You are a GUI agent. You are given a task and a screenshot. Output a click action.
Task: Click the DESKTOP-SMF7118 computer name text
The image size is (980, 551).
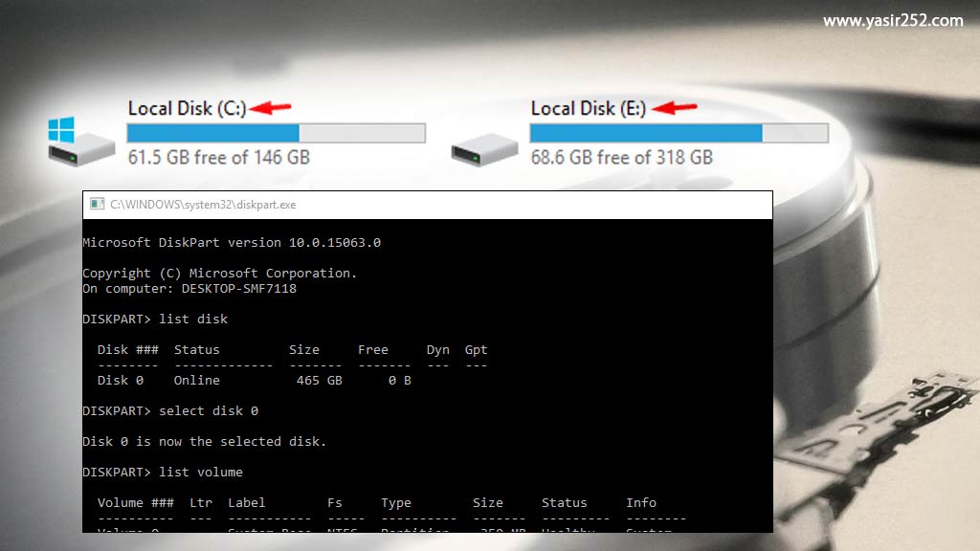pos(236,288)
